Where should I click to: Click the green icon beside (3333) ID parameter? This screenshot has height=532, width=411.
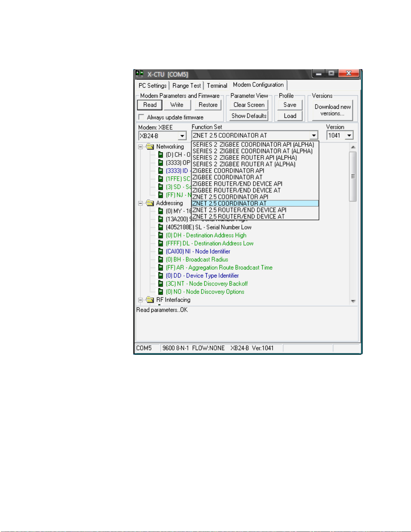[161, 171]
